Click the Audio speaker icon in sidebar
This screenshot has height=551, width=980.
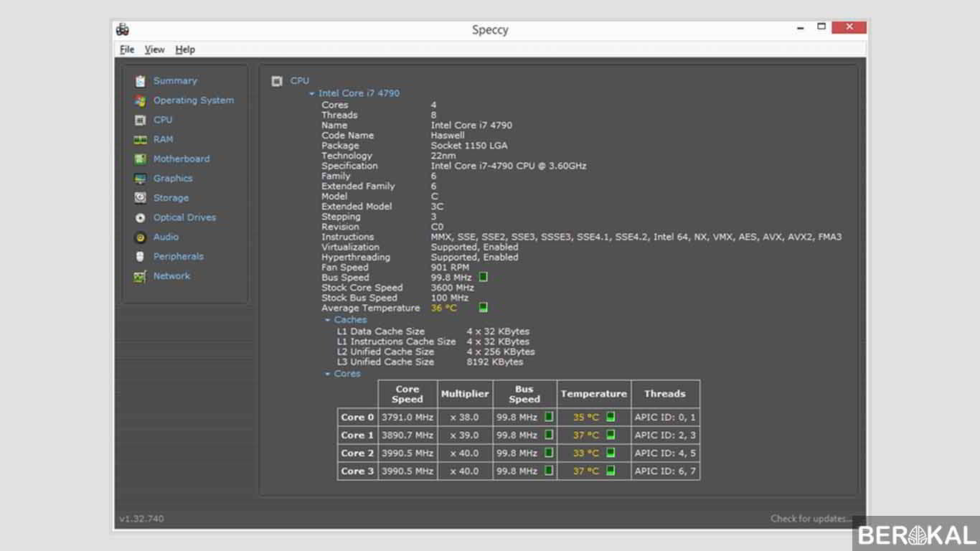click(140, 237)
